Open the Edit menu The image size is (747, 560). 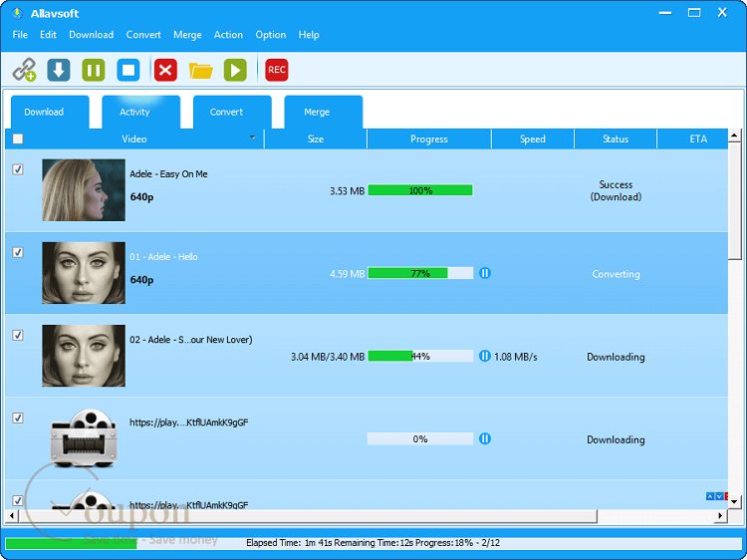pyautogui.click(x=48, y=35)
